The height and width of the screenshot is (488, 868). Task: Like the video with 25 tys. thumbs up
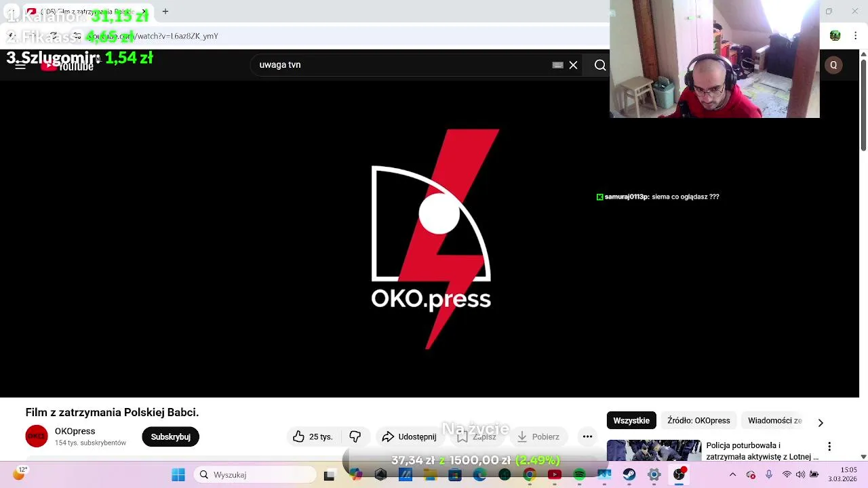pos(313,436)
